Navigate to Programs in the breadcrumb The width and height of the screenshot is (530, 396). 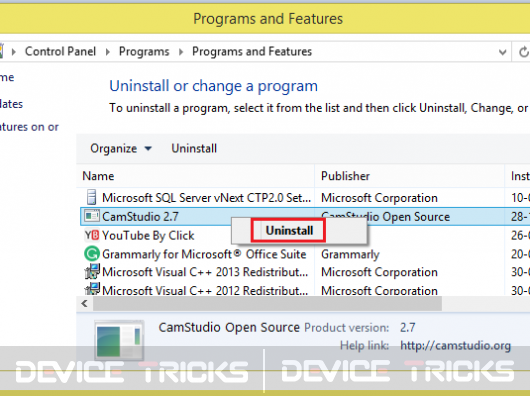click(x=144, y=52)
